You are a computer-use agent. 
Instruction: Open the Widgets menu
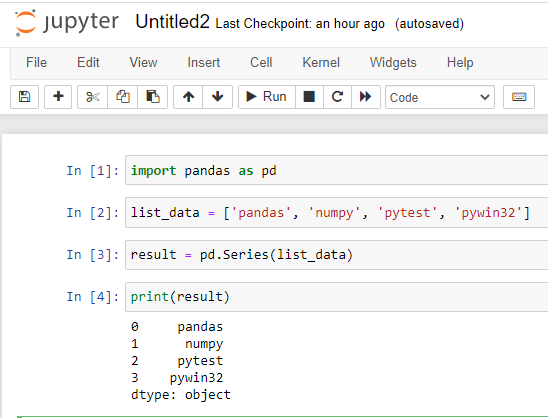393,63
